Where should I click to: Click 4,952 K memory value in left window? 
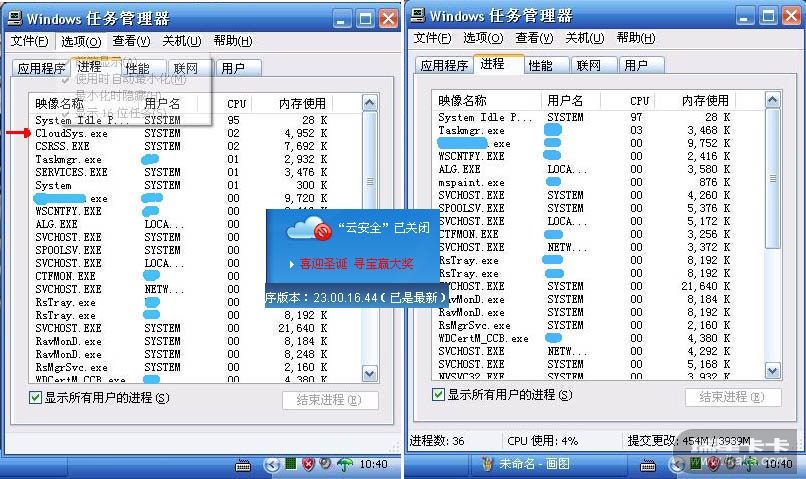[306, 133]
